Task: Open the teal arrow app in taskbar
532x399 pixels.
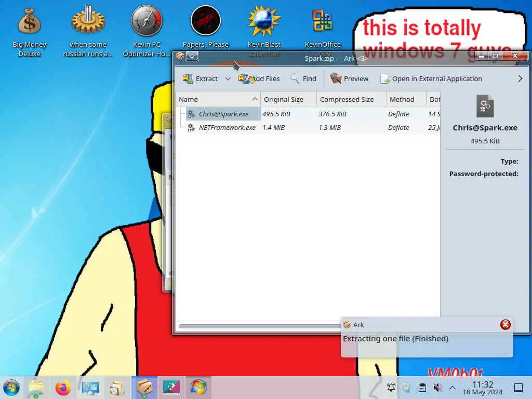Action: 171,388
